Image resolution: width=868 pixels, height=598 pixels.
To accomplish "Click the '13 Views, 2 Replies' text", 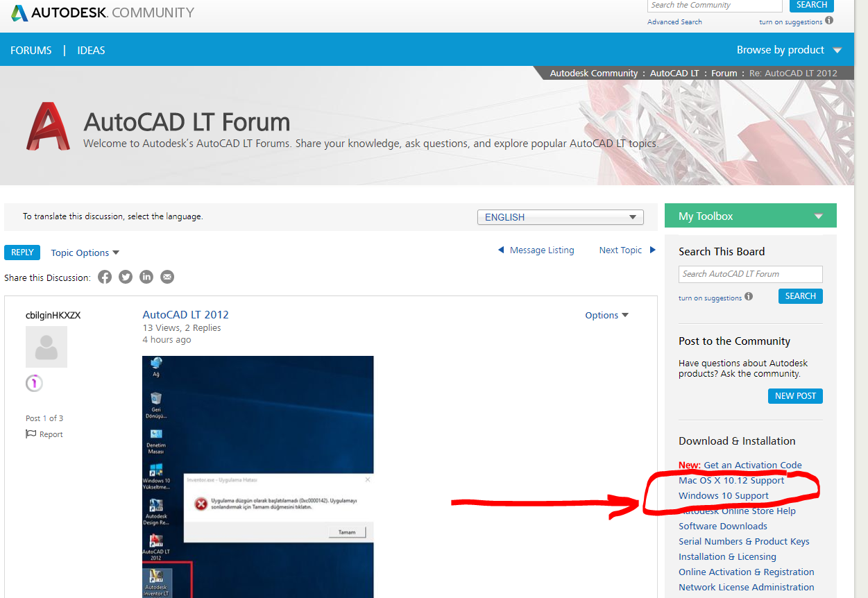I will 182,328.
